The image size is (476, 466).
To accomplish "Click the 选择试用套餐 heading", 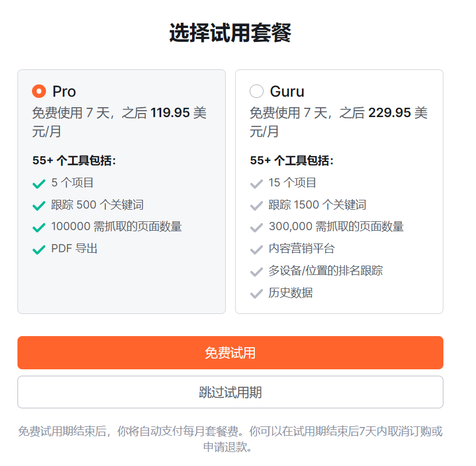I will [230, 33].
